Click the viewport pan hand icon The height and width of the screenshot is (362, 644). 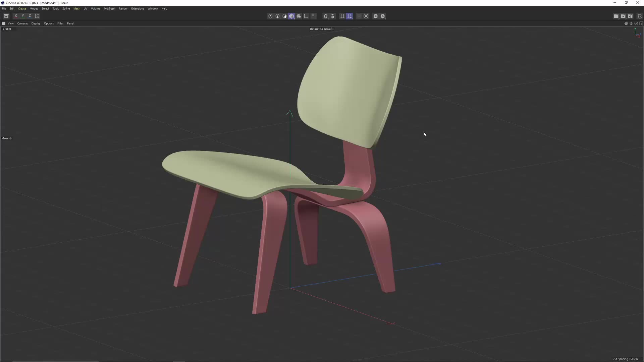coord(626,23)
